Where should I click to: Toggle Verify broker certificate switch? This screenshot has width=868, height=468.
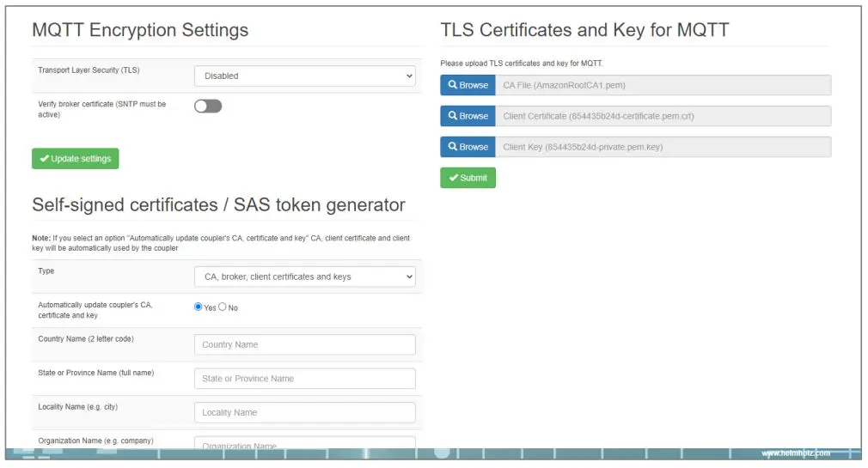(208, 106)
